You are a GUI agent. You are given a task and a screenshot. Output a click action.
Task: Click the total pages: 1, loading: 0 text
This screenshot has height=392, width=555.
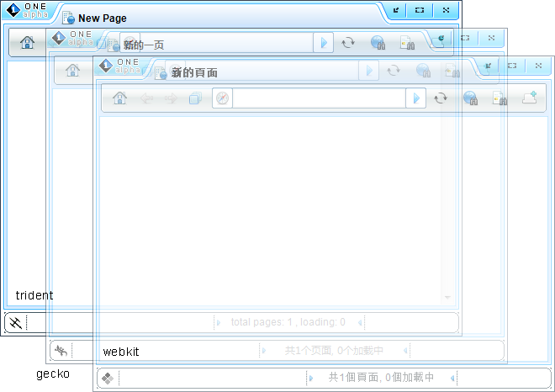(x=288, y=322)
